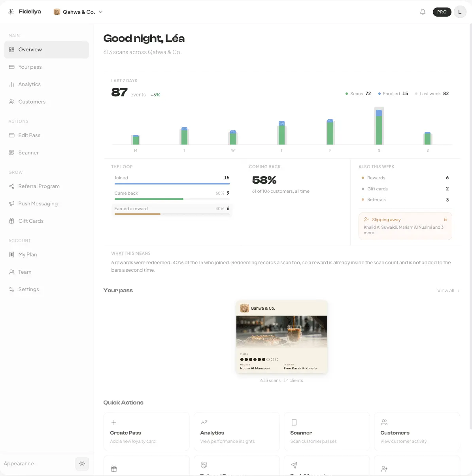Screen dimensions: 472x476
Task: Click View all link for passes
Action: 448,291
